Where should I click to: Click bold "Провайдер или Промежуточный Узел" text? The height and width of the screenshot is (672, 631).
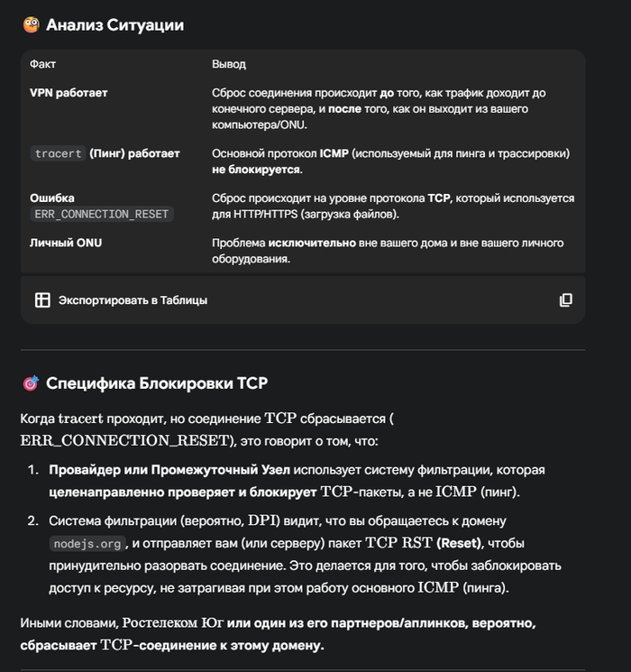tap(169, 470)
